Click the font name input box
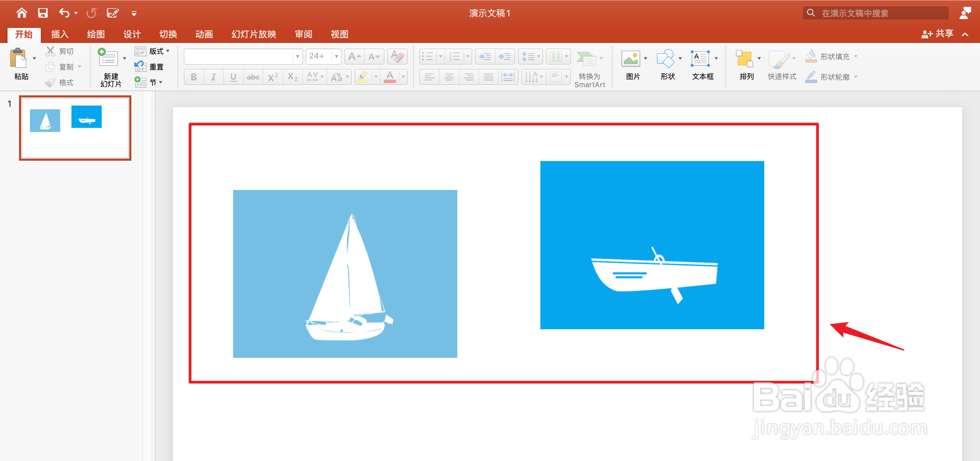 [x=238, y=56]
